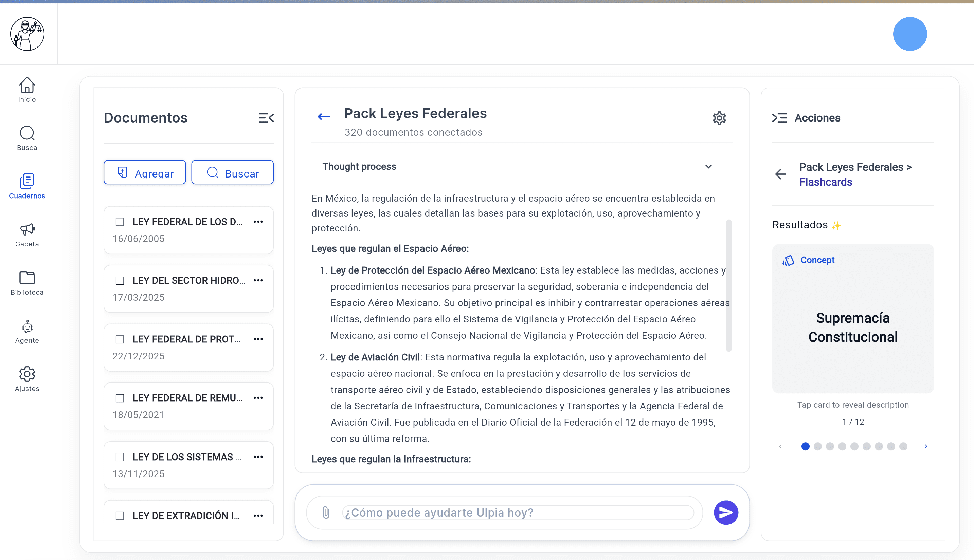The image size is (974, 560).
Task: Open the Flashcards breadcrumb link
Action: pos(826,182)
